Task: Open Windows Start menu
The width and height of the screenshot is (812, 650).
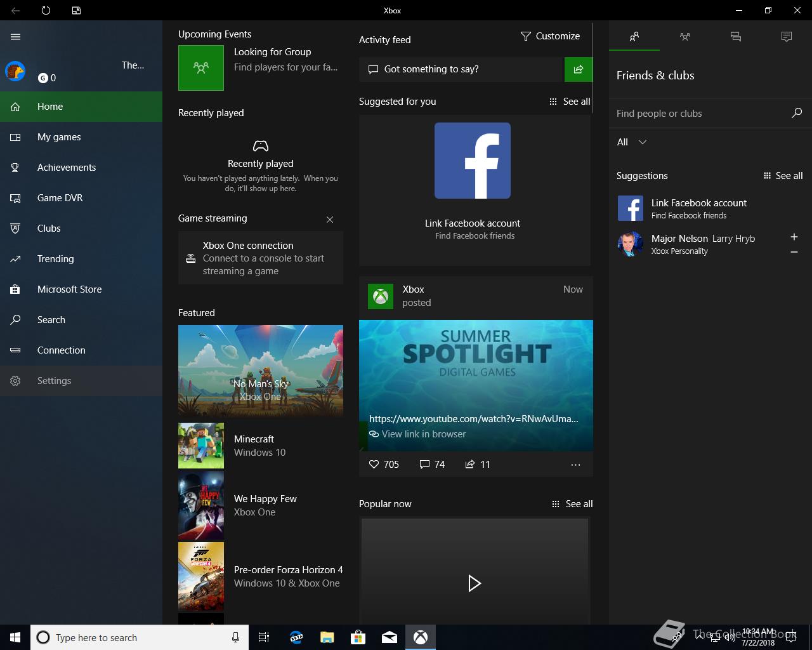Action: point(15,637)
